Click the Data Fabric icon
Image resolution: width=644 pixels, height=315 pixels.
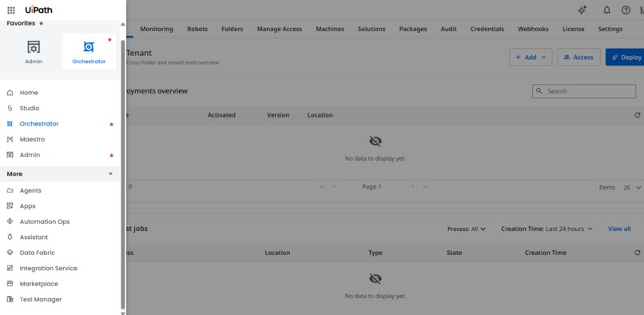pyautogui.click(x=10, y=253)
